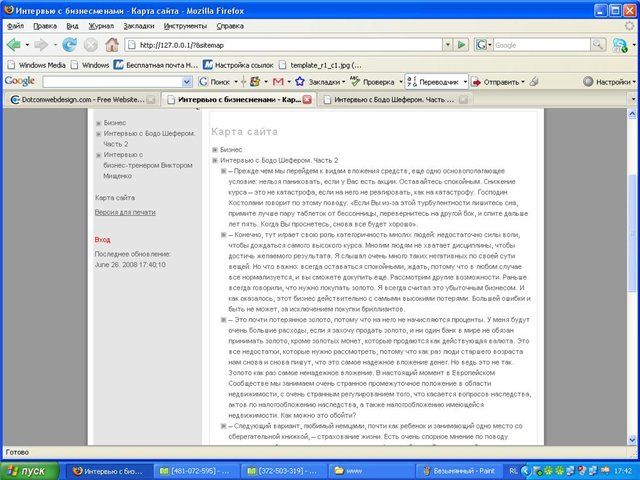Close the active Интервью с бизнесменами tab
Screen dimensions: 640x480
pos(307,99)
